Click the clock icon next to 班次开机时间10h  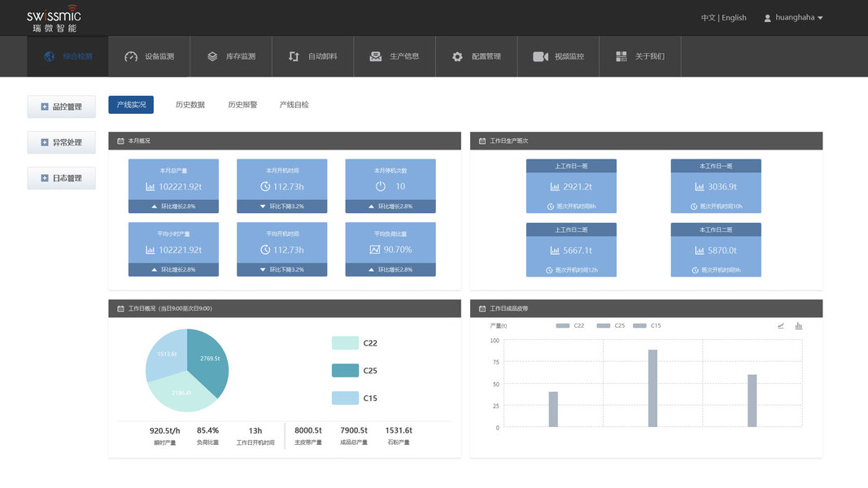(694, 207)
